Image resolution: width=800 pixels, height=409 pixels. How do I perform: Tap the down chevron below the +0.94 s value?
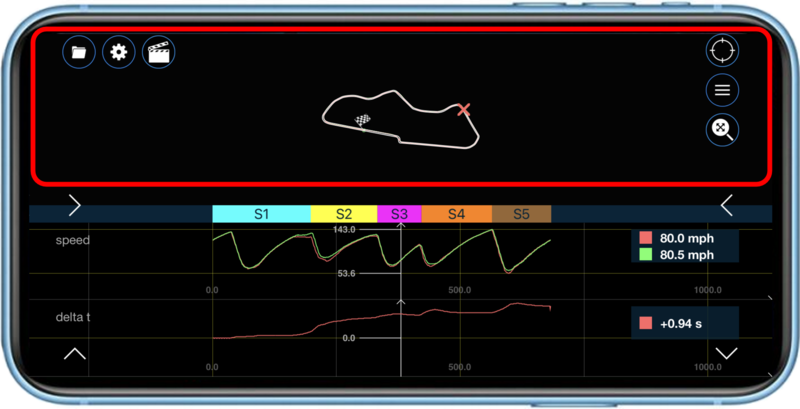pos(727,353)
